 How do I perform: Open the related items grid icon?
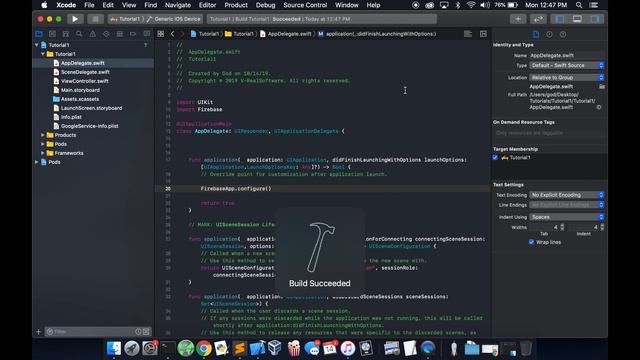point(161,34)
